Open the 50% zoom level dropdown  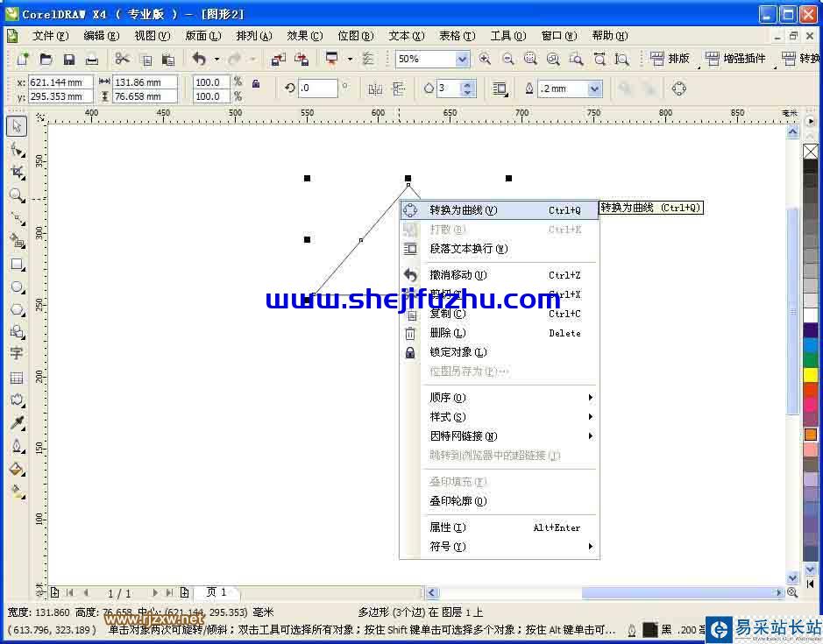(462, 59)
